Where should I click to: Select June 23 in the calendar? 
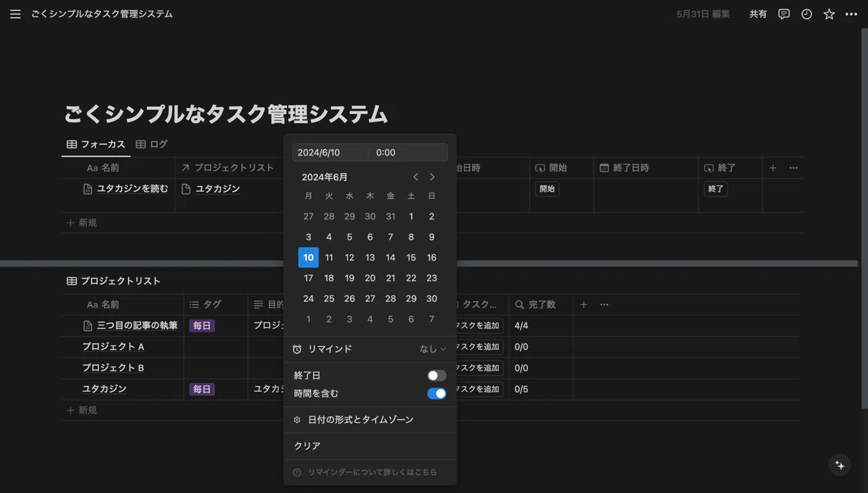432,278
